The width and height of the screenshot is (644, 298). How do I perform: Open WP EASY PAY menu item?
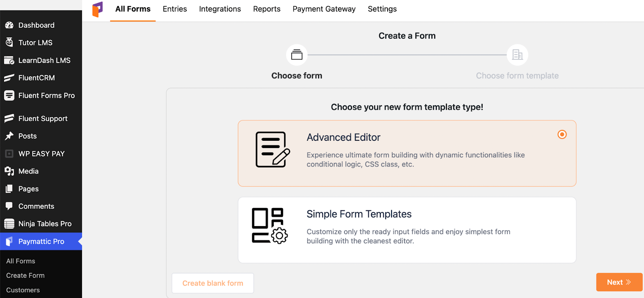pyautogui.click(x=41, y=154)
